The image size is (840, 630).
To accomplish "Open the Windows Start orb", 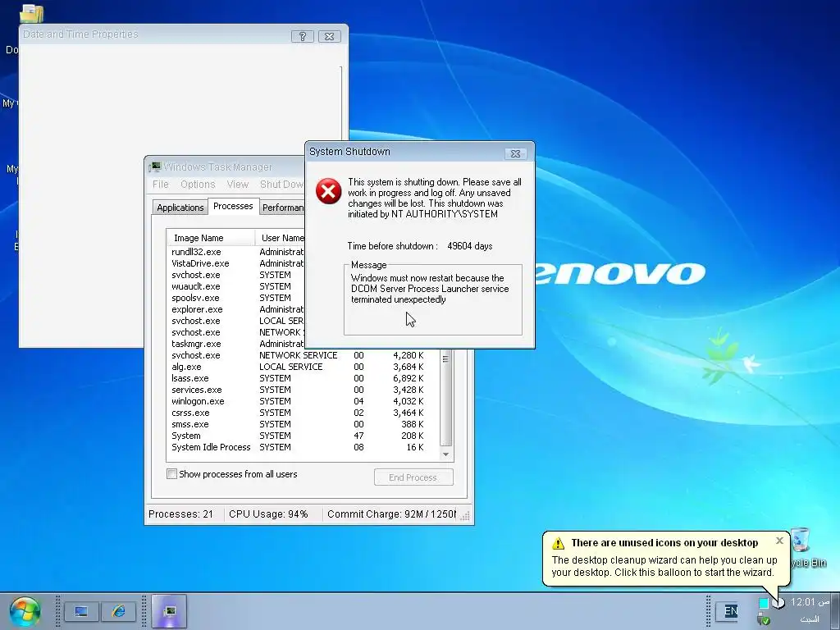I will 25,612.
